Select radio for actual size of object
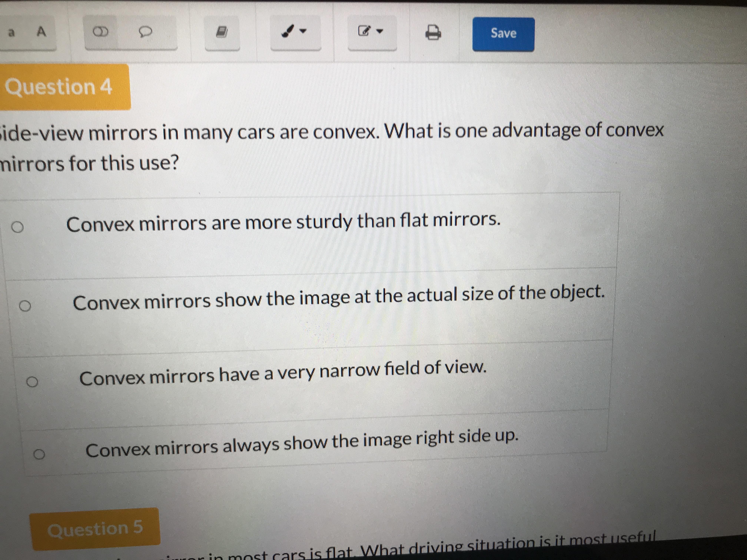The height and width of the screenshot is (560, 747). (25, 306)
